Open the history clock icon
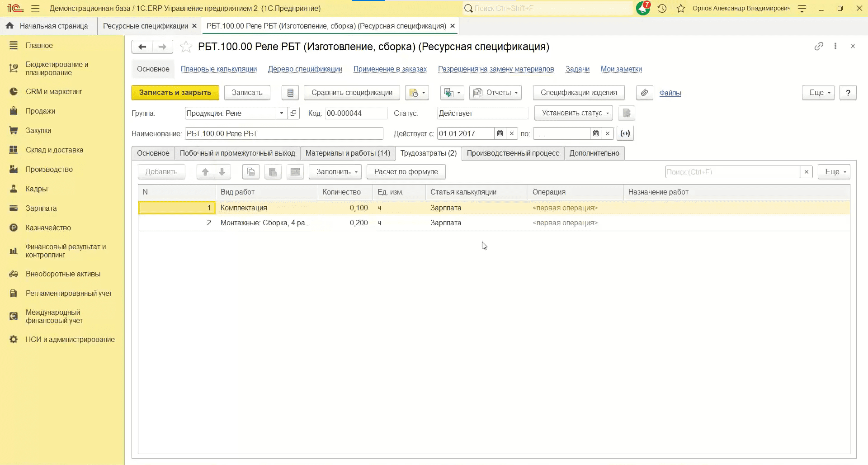Viewport: 868px width, 465px height. [662, 8]
